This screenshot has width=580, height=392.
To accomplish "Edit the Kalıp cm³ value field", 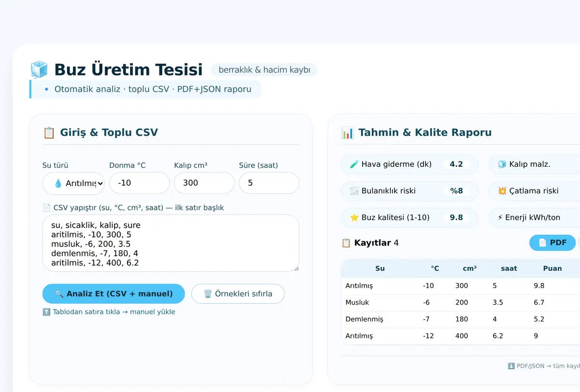I will click(x=204, y=183).
